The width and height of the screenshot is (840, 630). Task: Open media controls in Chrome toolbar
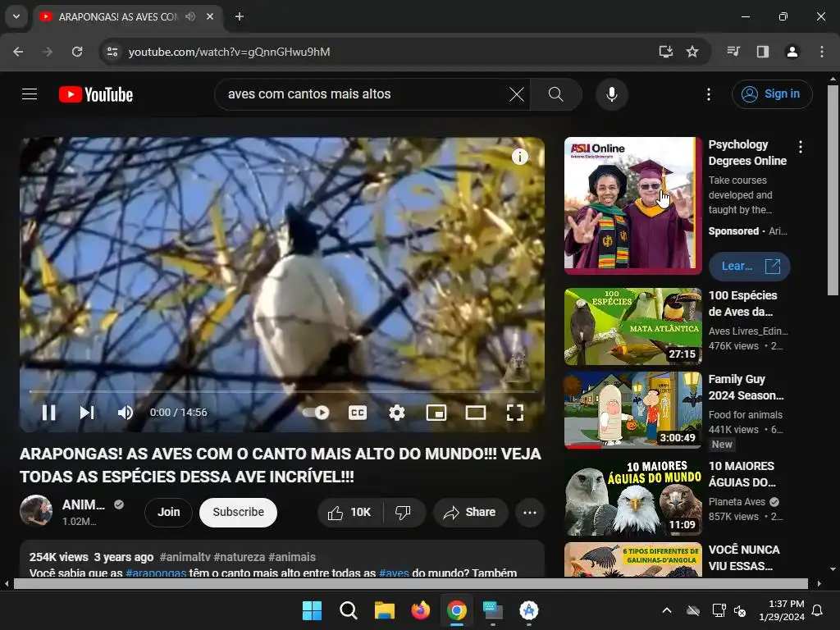(733, 52)
